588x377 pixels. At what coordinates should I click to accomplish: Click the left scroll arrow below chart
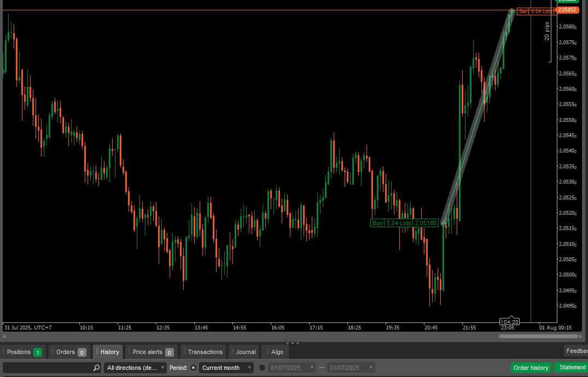coord(4,336)
